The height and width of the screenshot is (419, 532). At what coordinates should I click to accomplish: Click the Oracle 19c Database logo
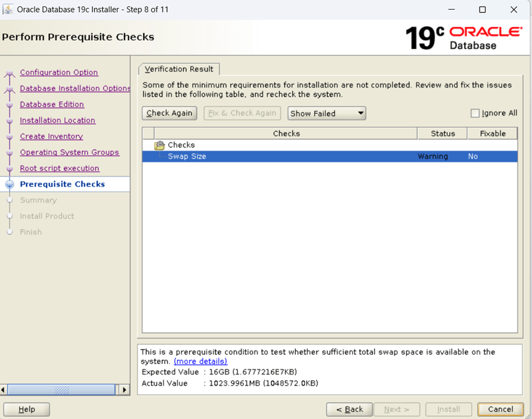point(464,37)
